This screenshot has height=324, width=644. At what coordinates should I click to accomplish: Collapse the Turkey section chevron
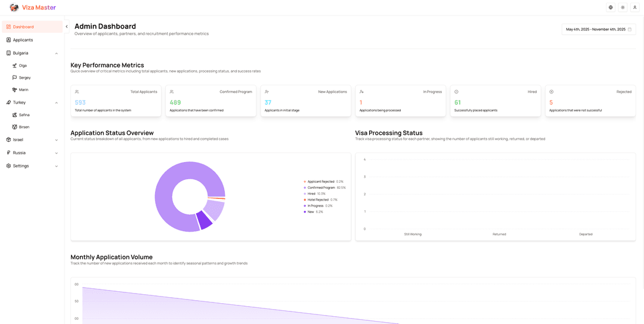(x=57, y=102)
